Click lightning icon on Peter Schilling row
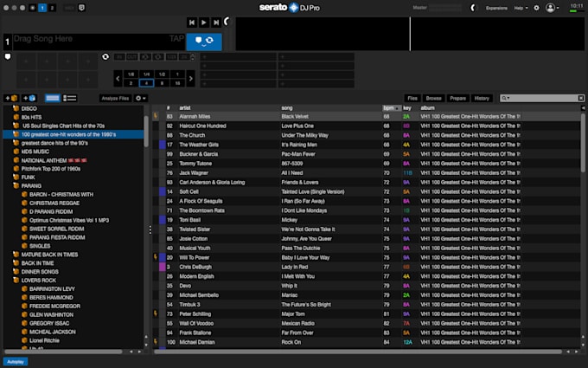Viewport: 588px width, 368px height. point(156,313)
